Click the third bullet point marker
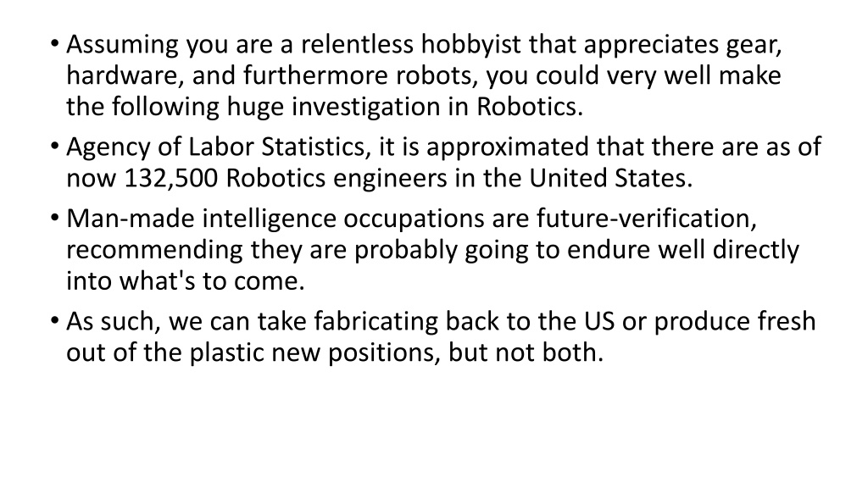The image size is (868, 488). tap(53, 219)
